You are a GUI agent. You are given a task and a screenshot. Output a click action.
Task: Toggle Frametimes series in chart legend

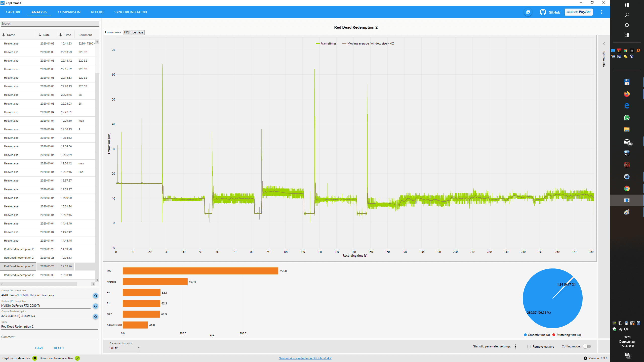pyautogui.click(x=326, y=43)
